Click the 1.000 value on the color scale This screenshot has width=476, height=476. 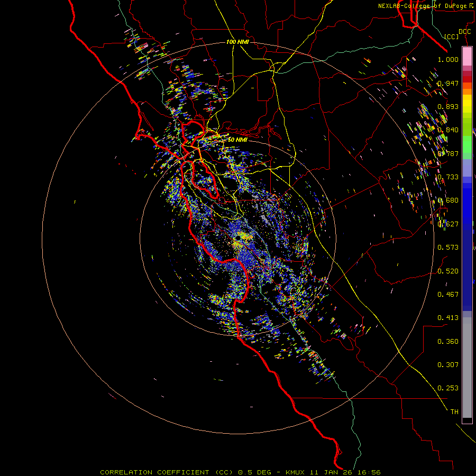[448, 59]
